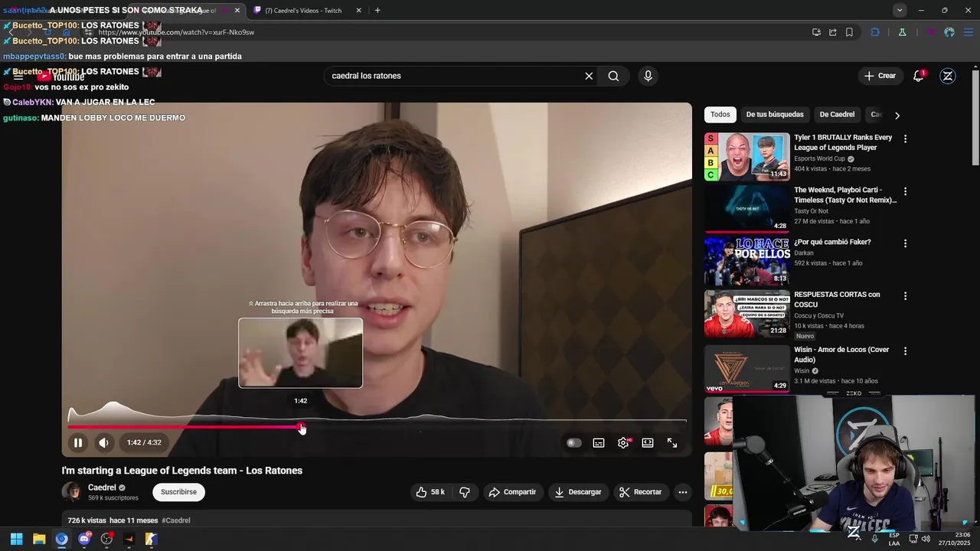Open more actions ellipsis under video

pos(683,492)
